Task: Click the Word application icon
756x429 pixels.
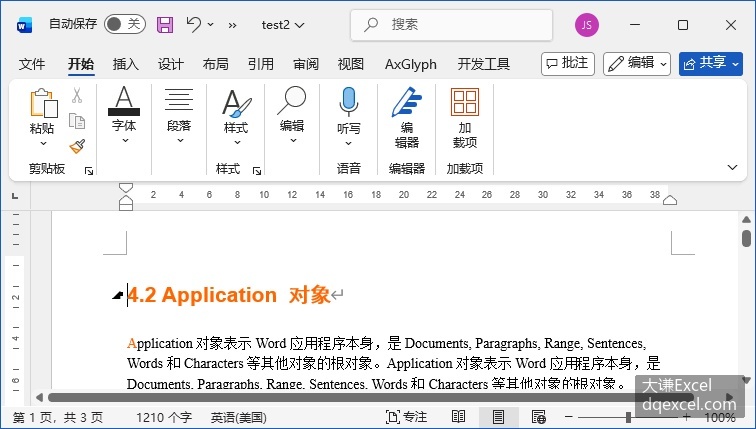Action: click(24, 25)
